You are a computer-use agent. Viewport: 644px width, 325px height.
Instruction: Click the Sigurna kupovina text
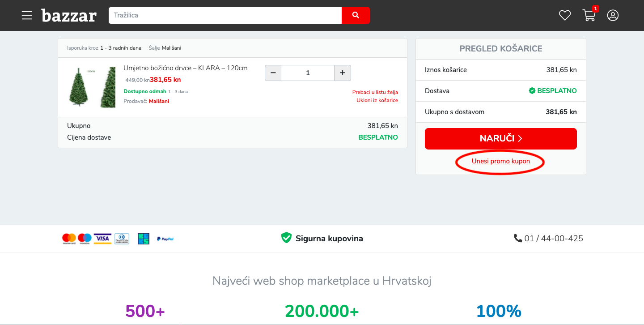pos(329,239)
